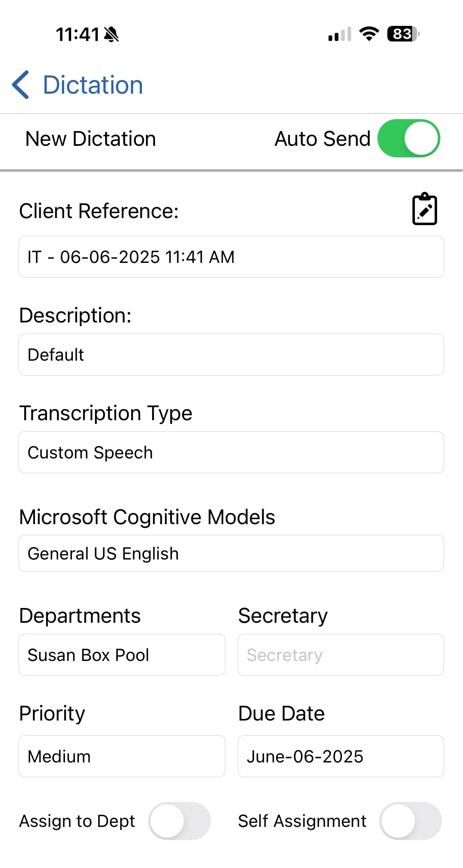Open the Priority dropdown set to Medium
This screenshot has height=868, width=463.
point(122,756)
